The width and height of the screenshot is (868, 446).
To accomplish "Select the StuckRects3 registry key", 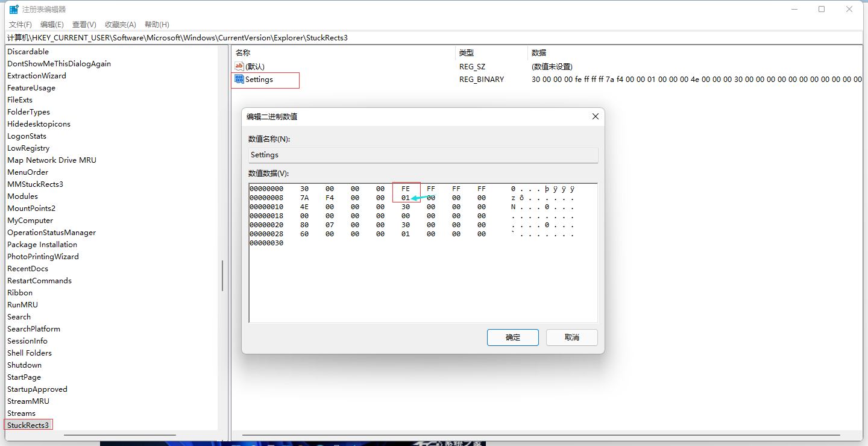I will [28, 425].
